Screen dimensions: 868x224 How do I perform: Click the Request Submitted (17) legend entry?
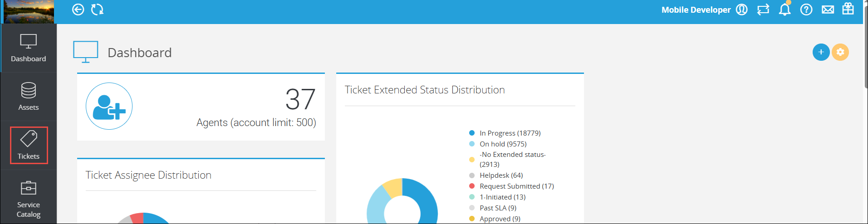[511, 186]
